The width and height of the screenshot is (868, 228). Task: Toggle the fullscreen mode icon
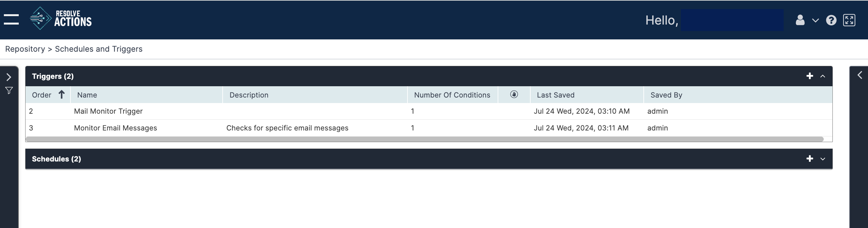coord(849,20)
